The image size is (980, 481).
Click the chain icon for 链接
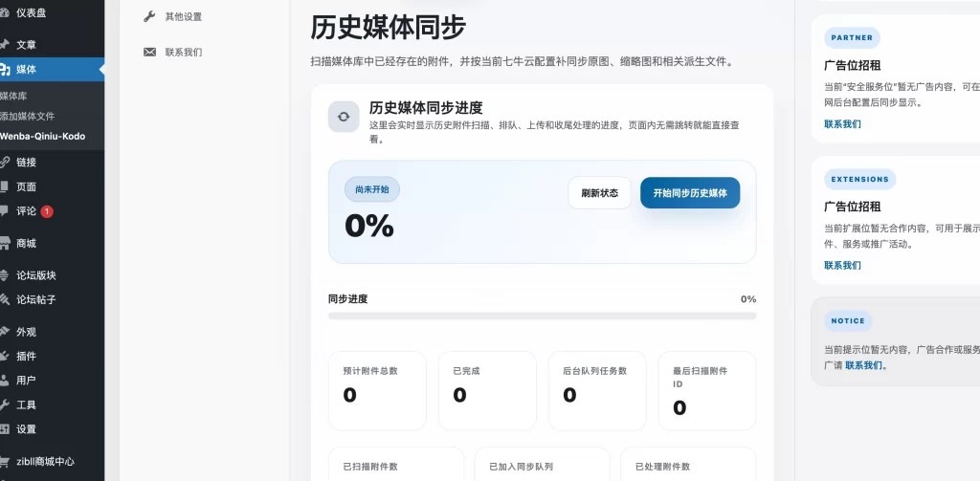(x=5, y=163)
